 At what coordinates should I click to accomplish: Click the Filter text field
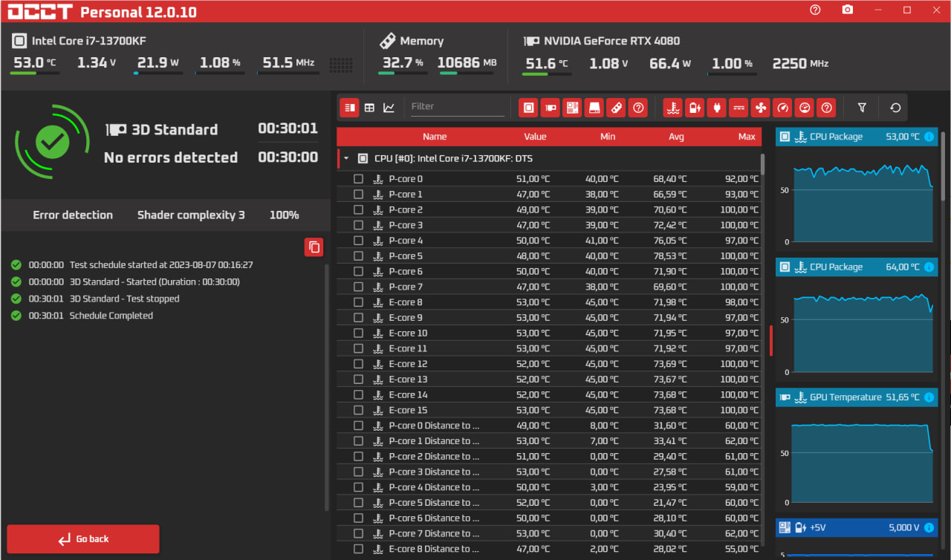coord(456,107)
